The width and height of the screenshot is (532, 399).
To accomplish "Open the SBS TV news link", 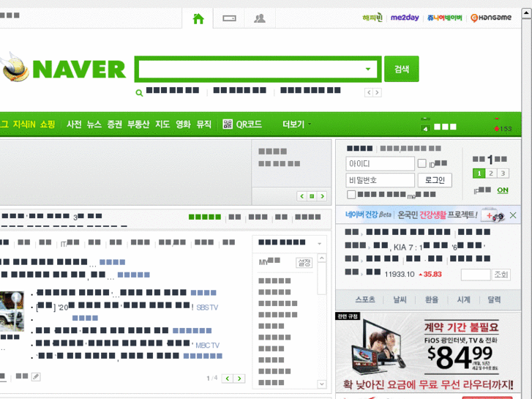I will (x=207, y=307).
